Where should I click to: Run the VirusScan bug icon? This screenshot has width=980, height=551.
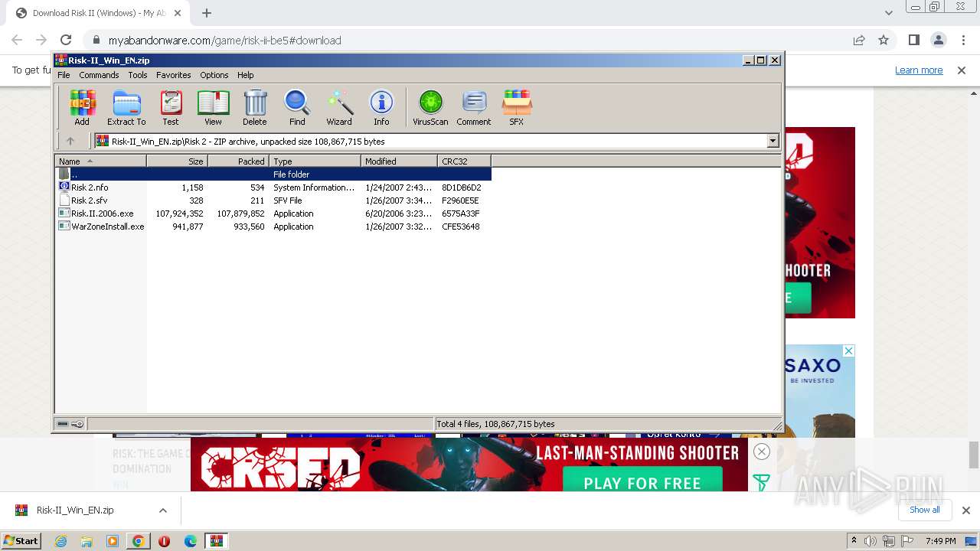point(430,107)
